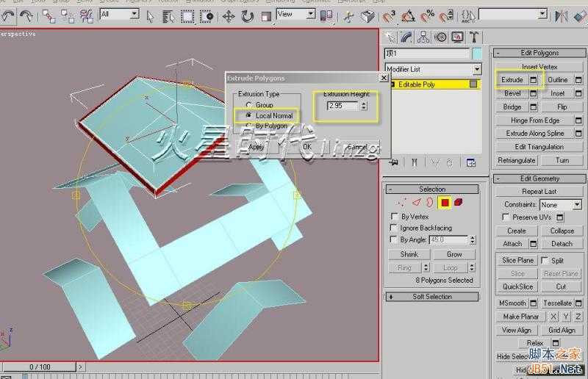588x379 pixels.
Task: Activate the Select and Scale tool
Action: tap(266, 17)
